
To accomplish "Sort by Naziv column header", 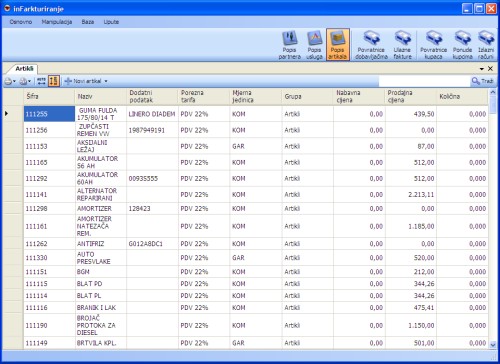I will 101,96.
